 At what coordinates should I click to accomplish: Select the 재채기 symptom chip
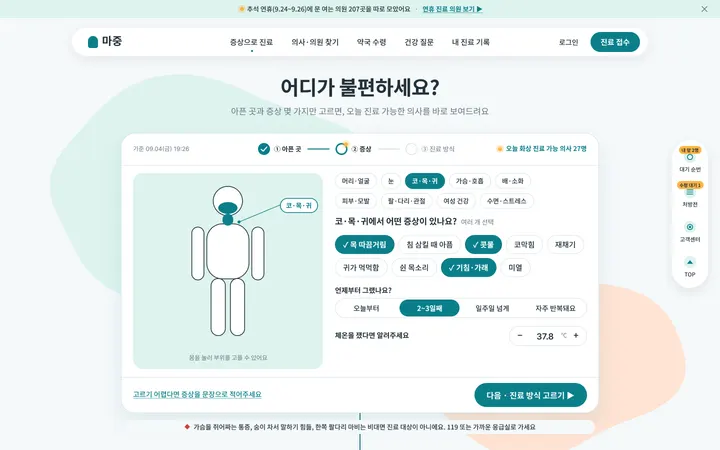tap(565, 245)
